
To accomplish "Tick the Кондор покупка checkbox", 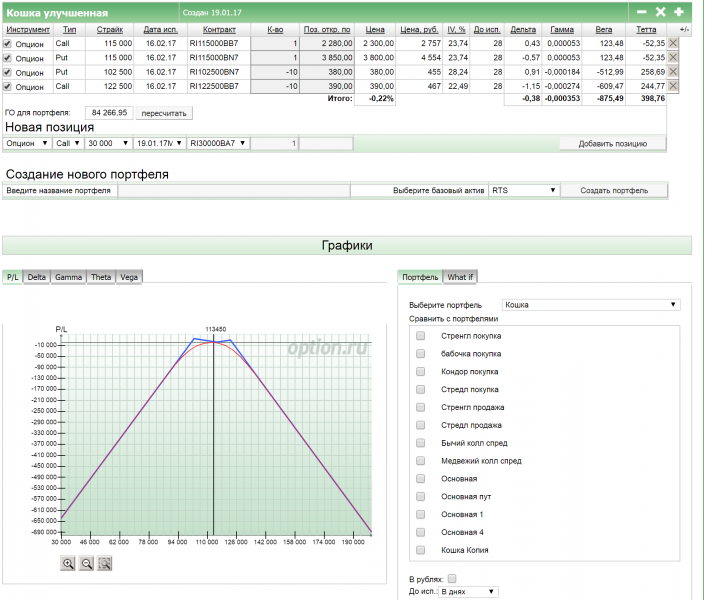I will click(x=421, y=372).
